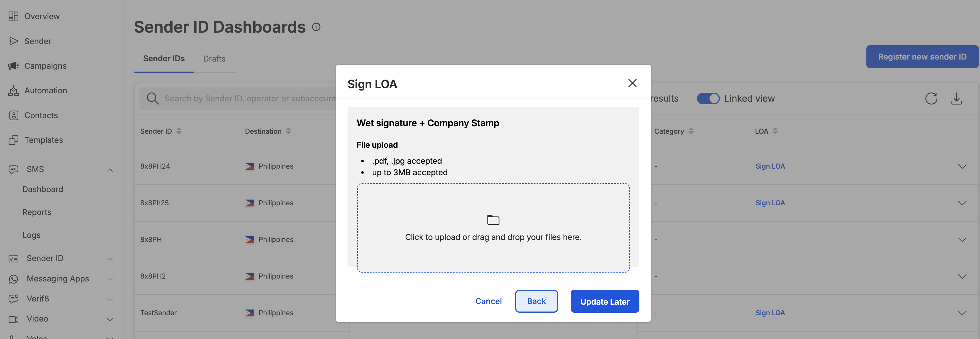The width and height of the screenshot is (980, 339).
Task: Expand the 8x8PH24 row details chevron
Action: [962, 166]
